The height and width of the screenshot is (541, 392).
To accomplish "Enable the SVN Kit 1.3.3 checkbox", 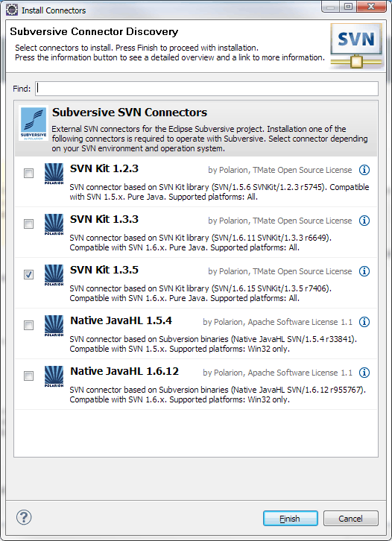I will pyautogui.click(x=28, y=224).
